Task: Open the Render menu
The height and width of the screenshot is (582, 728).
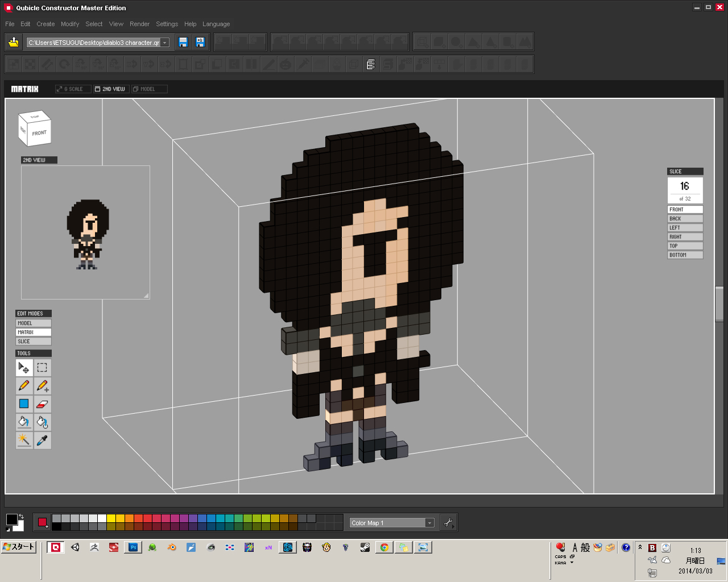Action: [x=139, y=24]
